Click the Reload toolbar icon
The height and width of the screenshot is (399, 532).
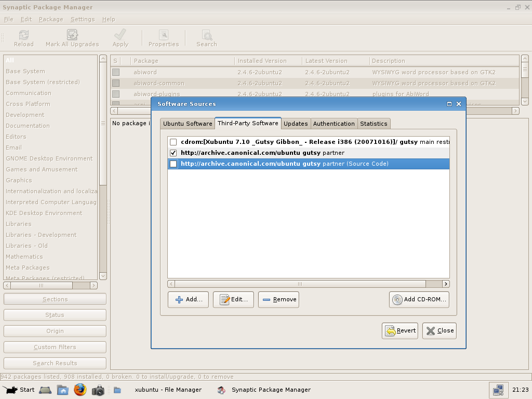click(24, 35)
